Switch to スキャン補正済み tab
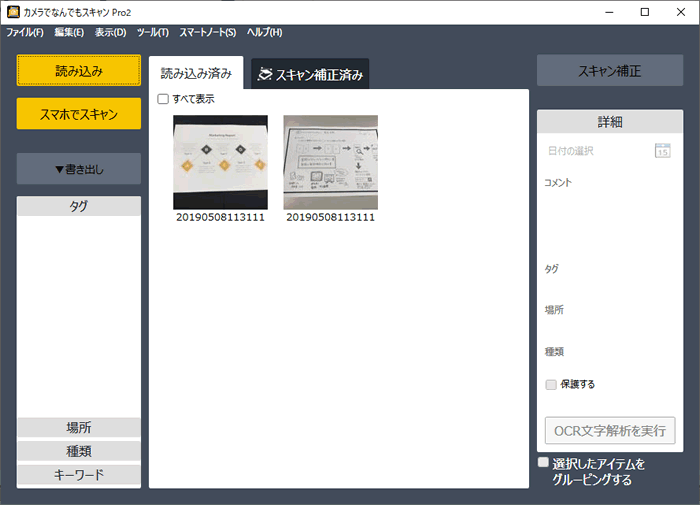Screen dimensions: 700x505 tap(310, 74)
